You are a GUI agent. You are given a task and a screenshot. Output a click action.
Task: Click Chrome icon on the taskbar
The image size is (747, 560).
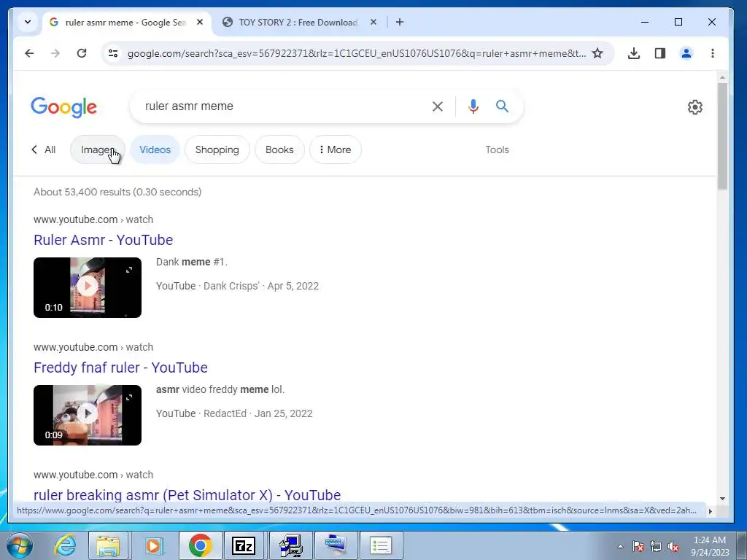coord(200,545)
